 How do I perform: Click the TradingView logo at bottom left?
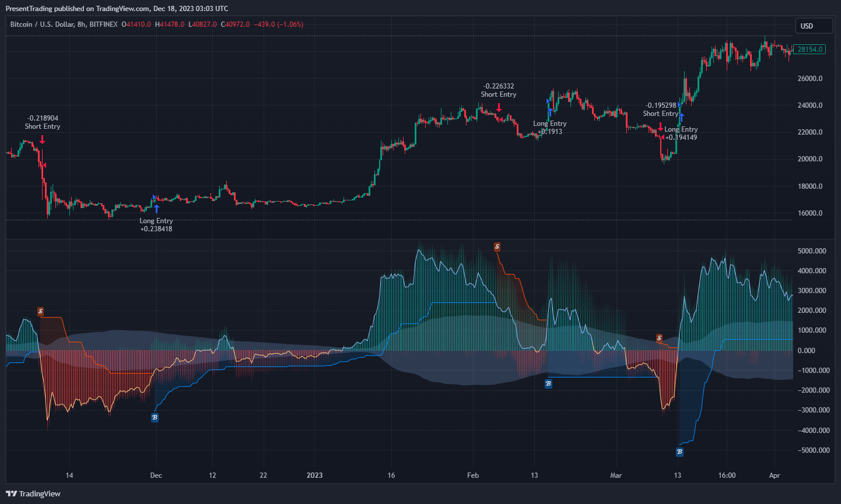point(33,494)
